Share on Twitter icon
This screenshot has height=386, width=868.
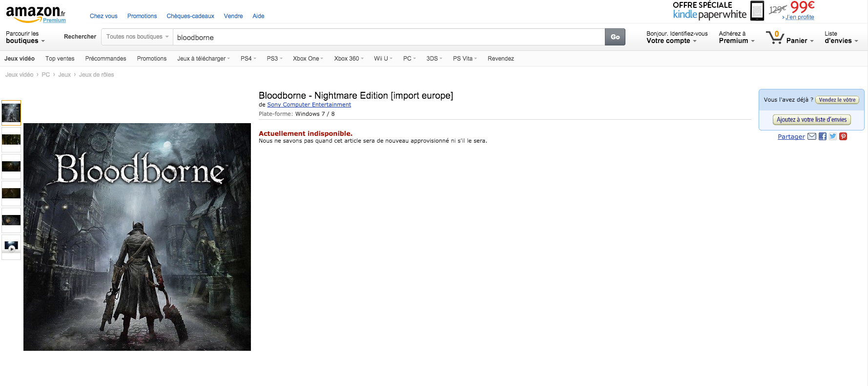[833, 136]
